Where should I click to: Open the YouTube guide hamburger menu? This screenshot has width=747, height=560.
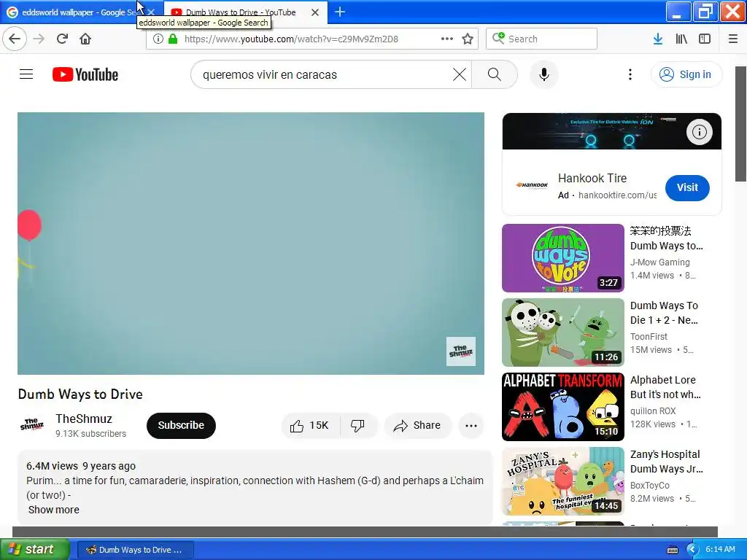coord(26,74)
